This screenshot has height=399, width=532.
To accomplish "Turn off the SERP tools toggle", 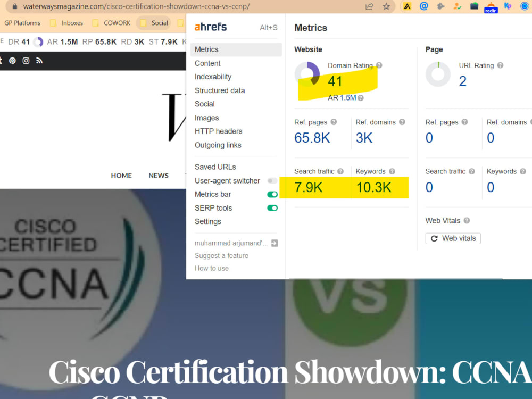I will [272, 208].
